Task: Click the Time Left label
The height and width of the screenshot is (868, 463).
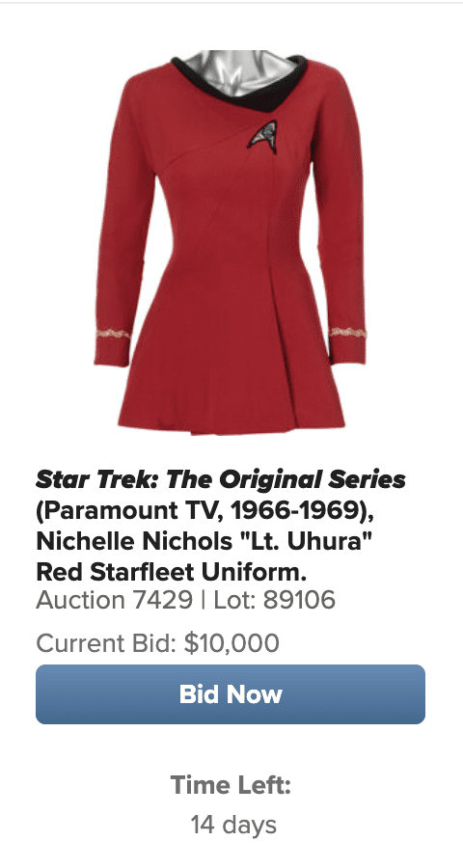Action: [x=231, y=785]
